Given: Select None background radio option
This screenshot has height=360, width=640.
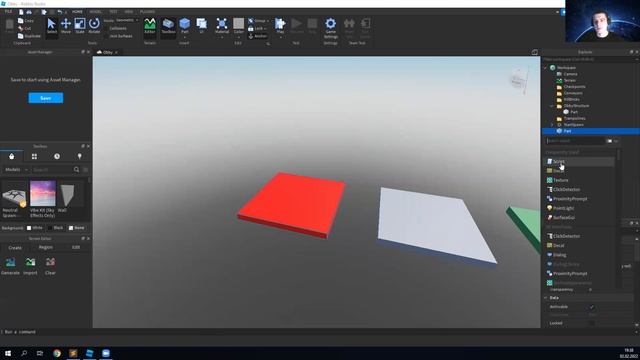Looking at the screenshot, I should pyautogui.click(x=71, y=228).
